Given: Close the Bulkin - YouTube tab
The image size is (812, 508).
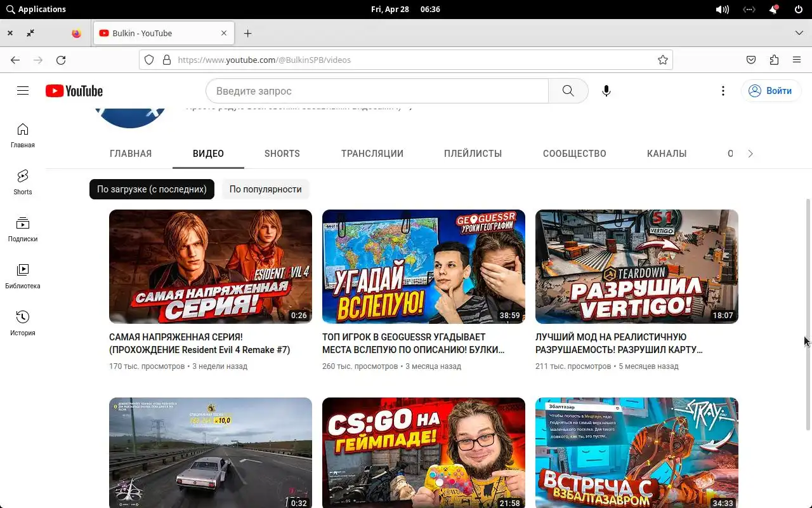Looking at the screenshot, I should pyautogui.click(x=224, y=33).
